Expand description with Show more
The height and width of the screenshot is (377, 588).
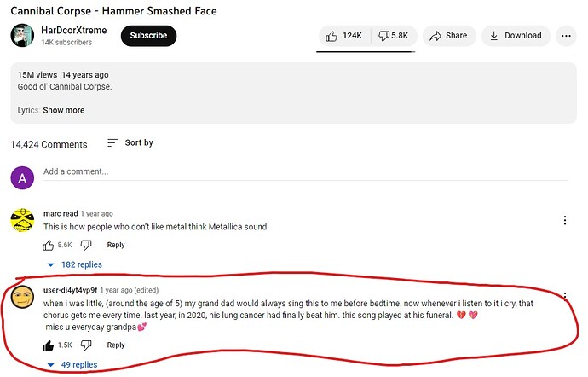pos(64,110)
